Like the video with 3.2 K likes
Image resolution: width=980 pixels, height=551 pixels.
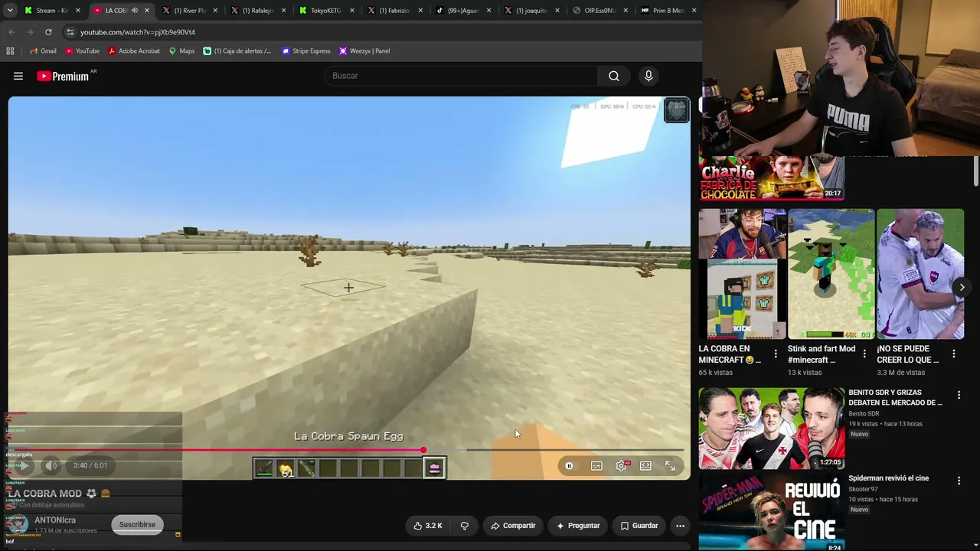click(x=428, y=526)
